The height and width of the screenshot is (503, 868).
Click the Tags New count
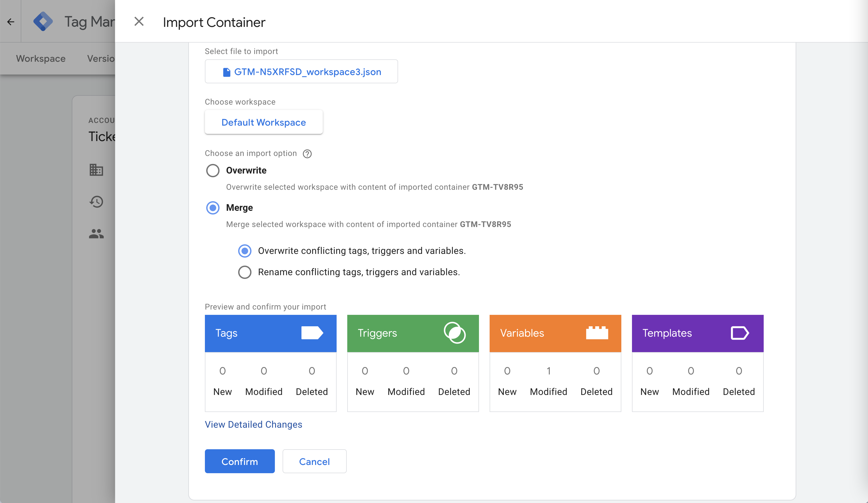[x=222, y=371]
